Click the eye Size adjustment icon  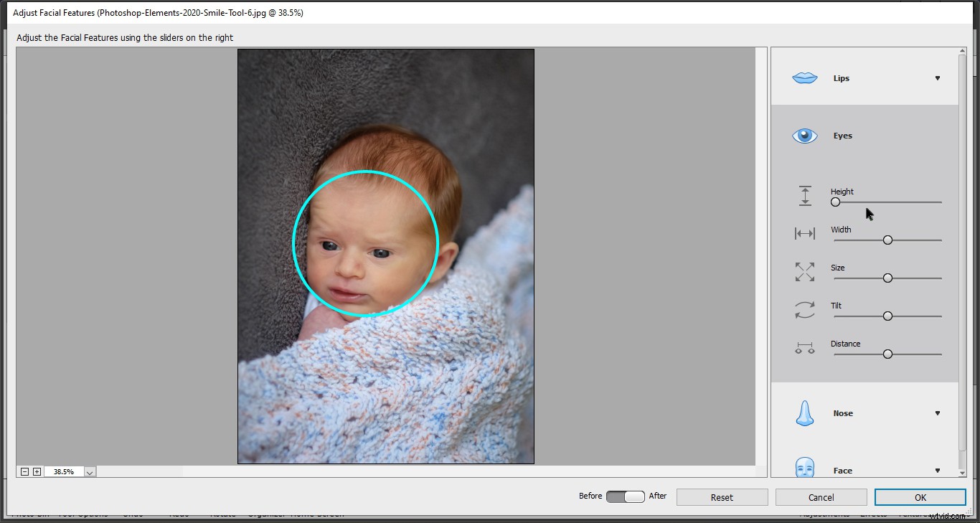805,271
